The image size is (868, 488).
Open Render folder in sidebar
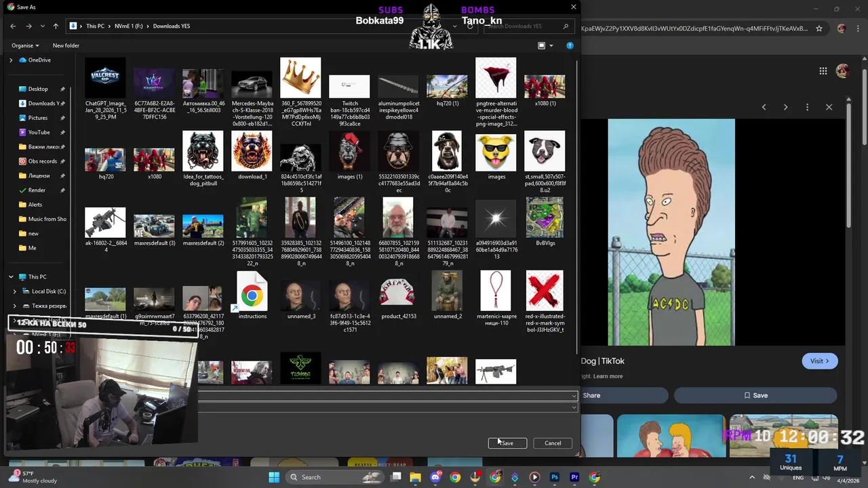coord(37,190)
